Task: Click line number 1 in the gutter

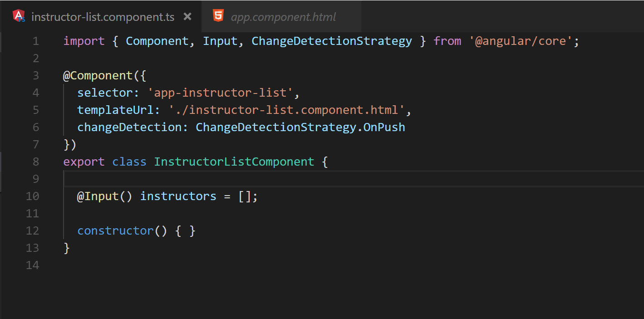Action: [x=35, y=41]
